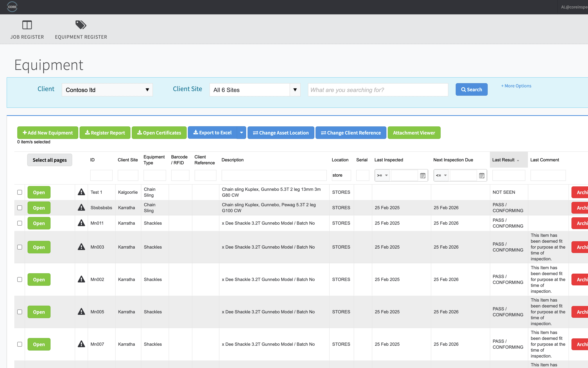Open the Equipment Register section

click(x=81, y=30)
